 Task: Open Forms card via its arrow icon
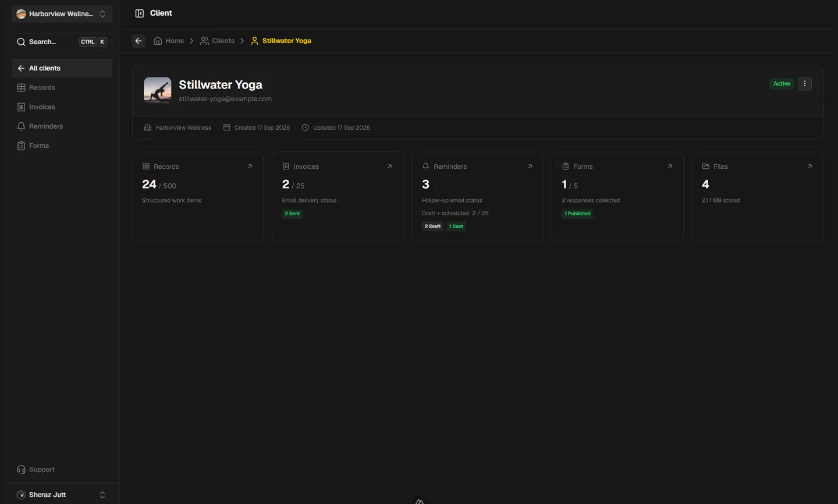click(x=669, y=166)
